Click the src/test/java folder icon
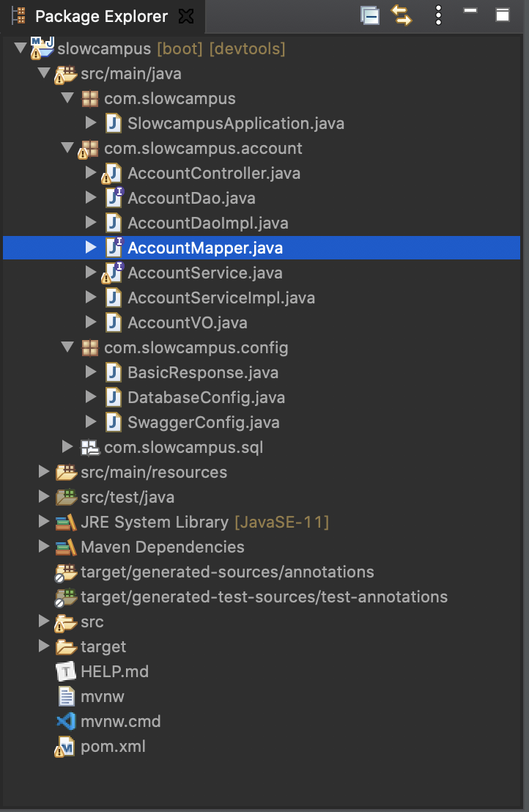The width and height of the screenshot is (529, 812). click(66, 497)
